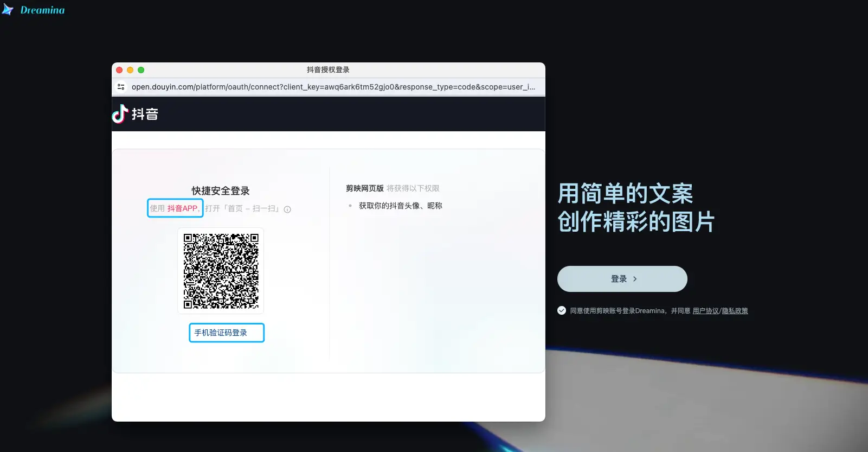Click the 创作精彩的图片 headline line
Viewport: 868px width, 452px height.
636,222
